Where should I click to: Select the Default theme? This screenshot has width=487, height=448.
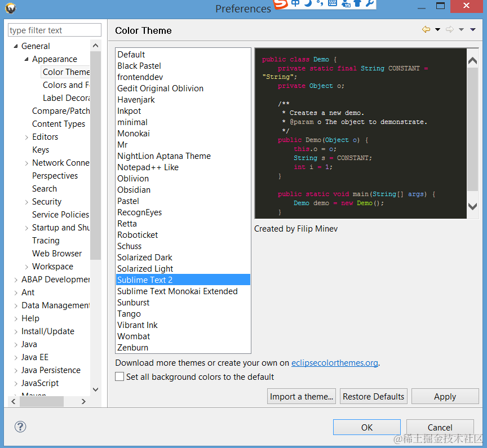pos(183,55)
